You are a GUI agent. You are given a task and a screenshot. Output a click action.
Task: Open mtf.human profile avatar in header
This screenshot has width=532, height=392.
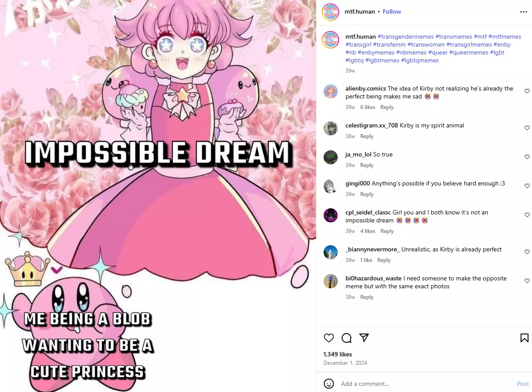331,12
